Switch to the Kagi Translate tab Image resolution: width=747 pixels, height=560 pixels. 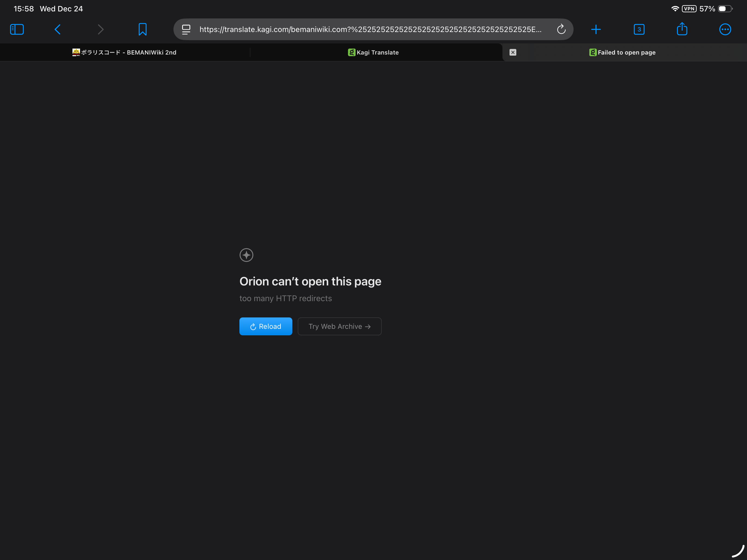[373, 52]
